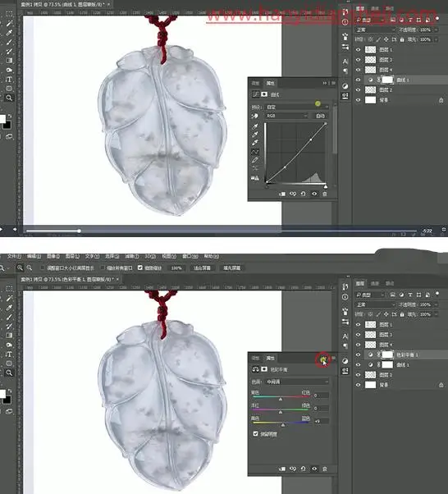Click the zoom out magnifier in options bar
Screen dimensions: 448x494
pyautogui.click(x=30, y=268)
